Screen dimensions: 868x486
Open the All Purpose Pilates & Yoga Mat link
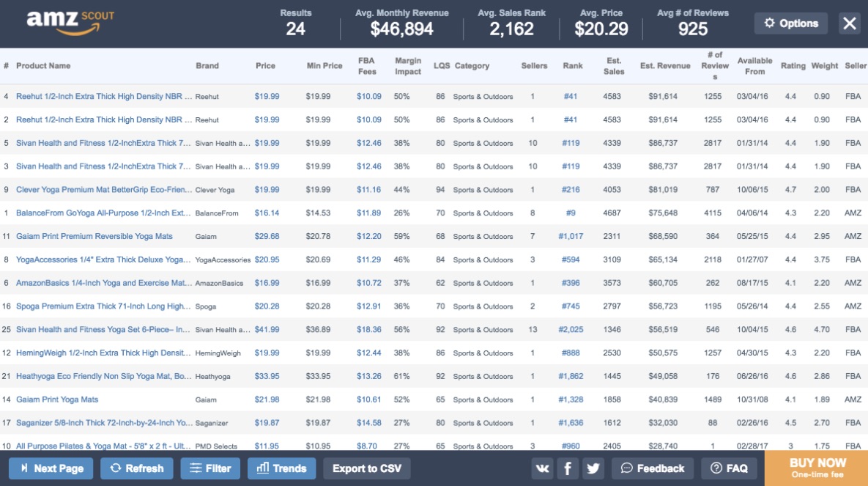103,446
